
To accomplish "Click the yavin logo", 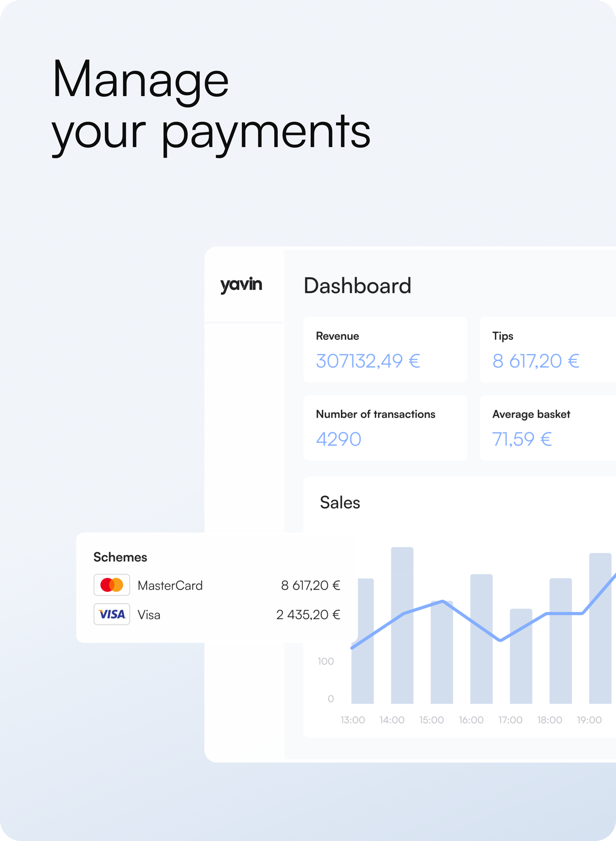I will [x=241, y=285].
